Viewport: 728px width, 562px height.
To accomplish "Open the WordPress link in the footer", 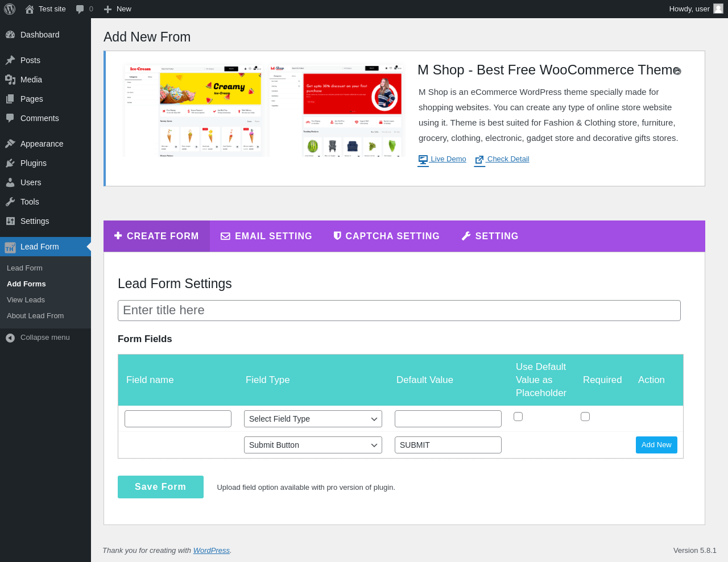I will click(x=212, y=551).
